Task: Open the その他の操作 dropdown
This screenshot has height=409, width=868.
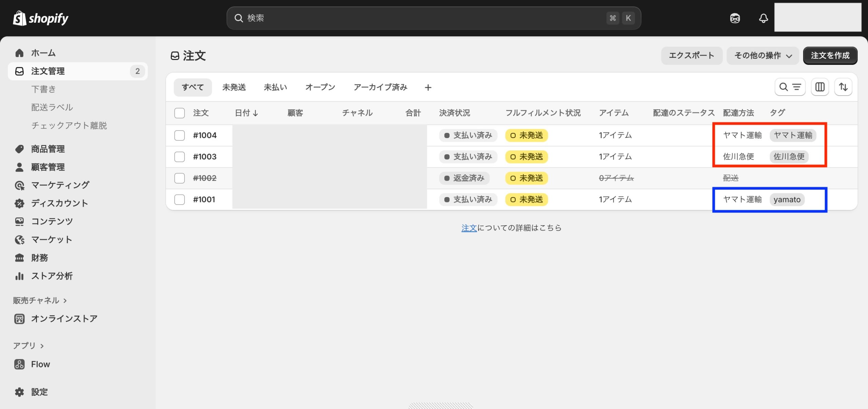Action: pos(763,56)
